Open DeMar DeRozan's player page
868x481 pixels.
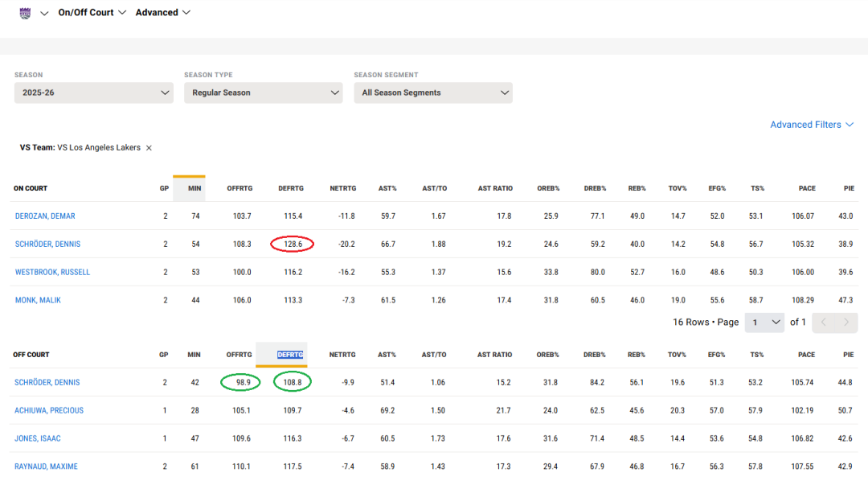click(45, 216)
